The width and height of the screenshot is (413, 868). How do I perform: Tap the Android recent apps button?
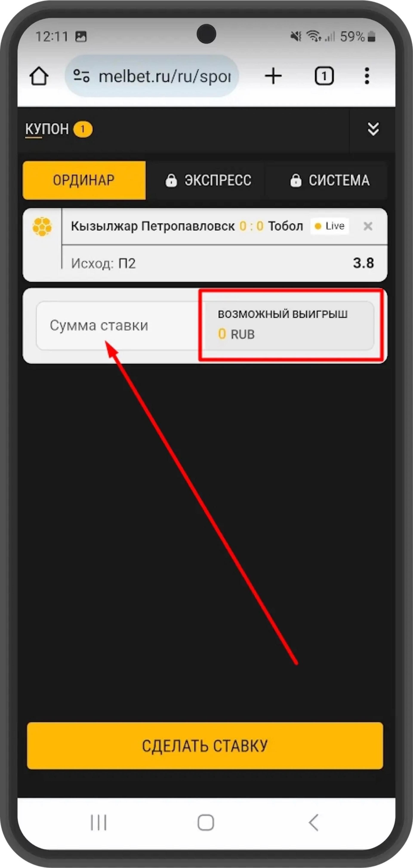point(99,823)
